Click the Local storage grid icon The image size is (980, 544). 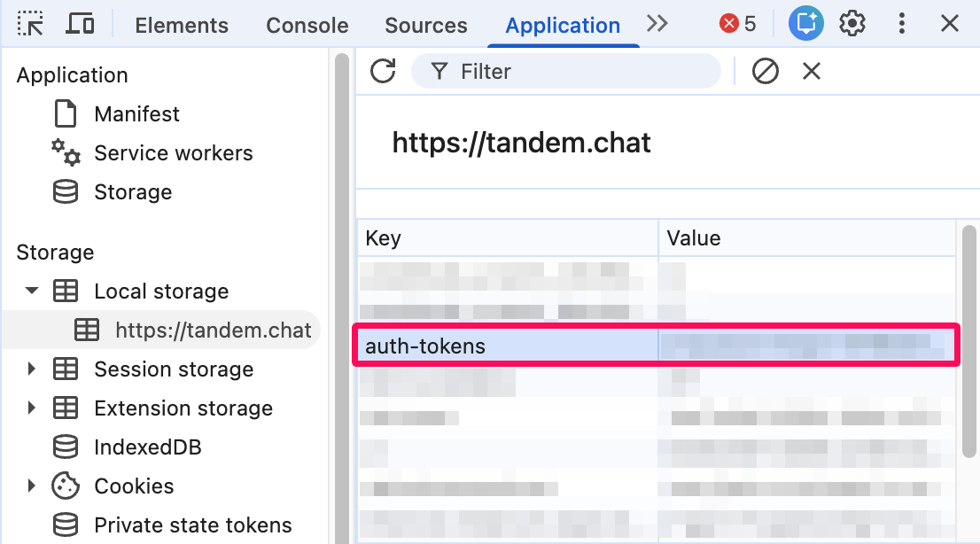pos(66,291)
